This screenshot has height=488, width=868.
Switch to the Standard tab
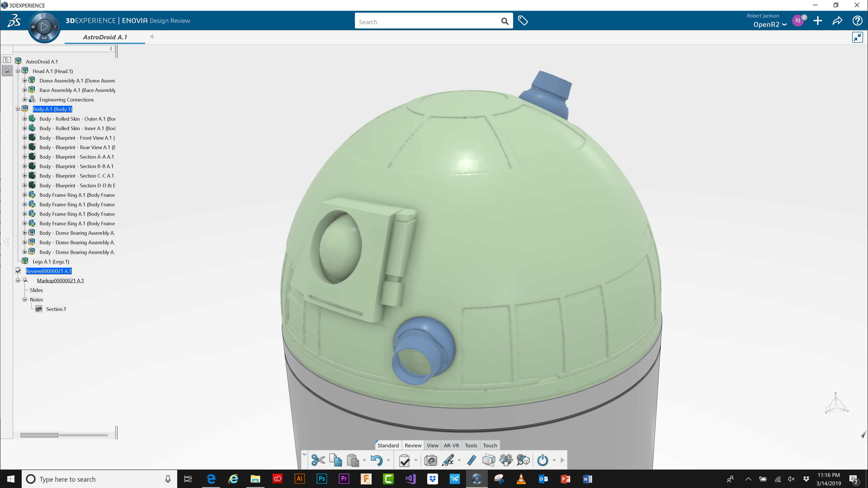pos(388,445)
